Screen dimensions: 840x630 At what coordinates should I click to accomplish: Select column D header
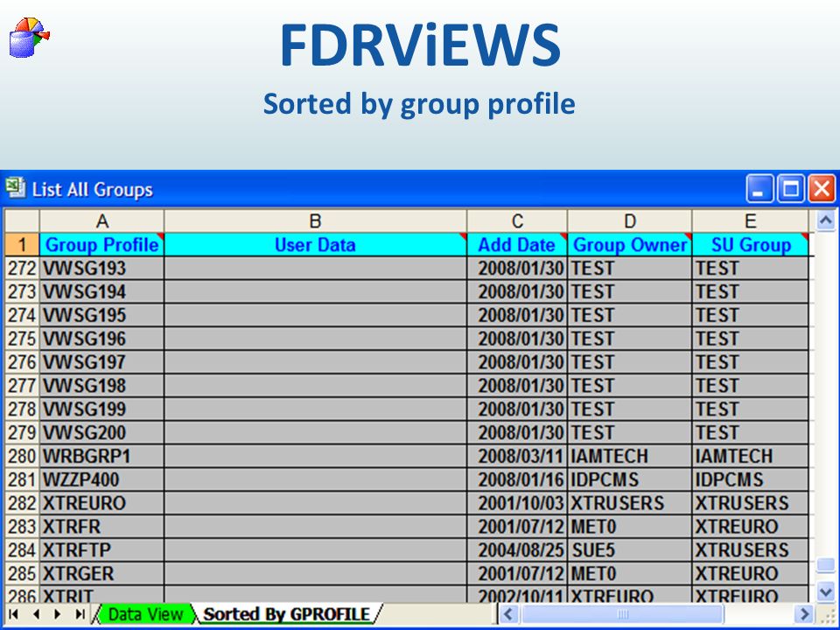click(x=629, y=220)
